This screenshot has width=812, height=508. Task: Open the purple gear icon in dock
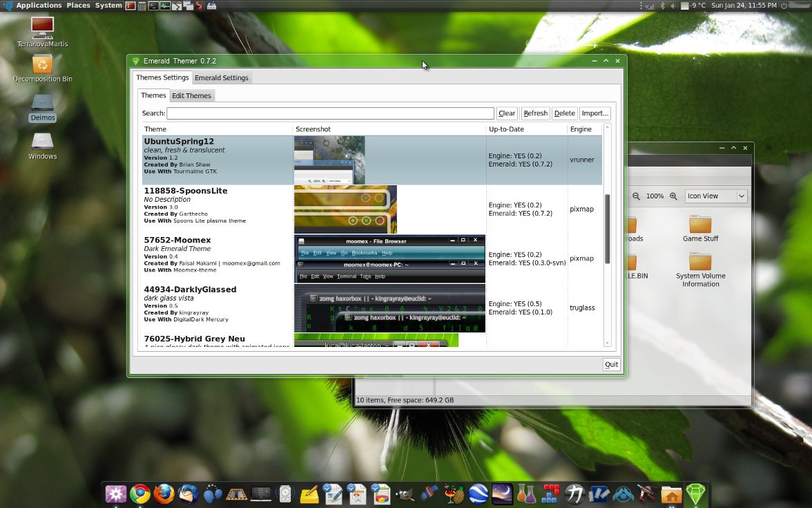click(115, 493)
